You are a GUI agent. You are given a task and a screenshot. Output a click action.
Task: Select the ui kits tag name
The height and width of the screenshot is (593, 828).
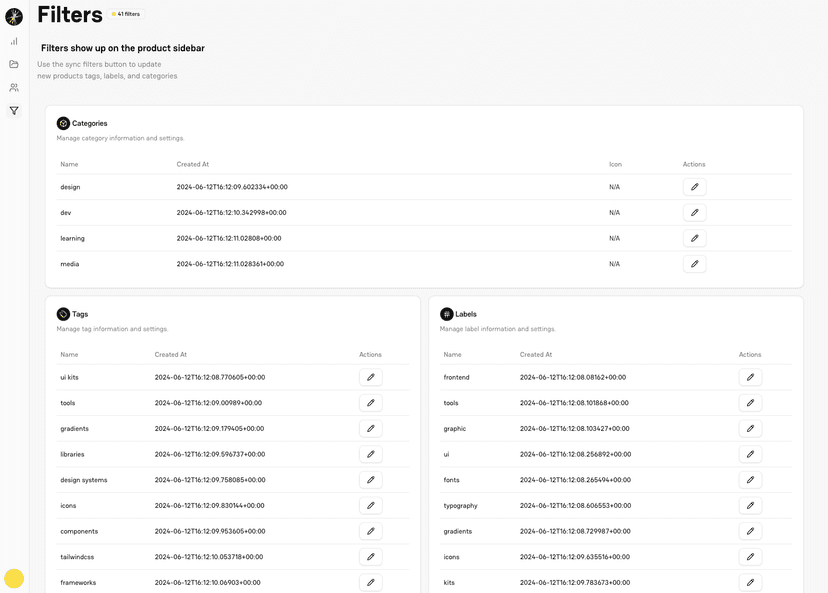click(x=69, y=378)
